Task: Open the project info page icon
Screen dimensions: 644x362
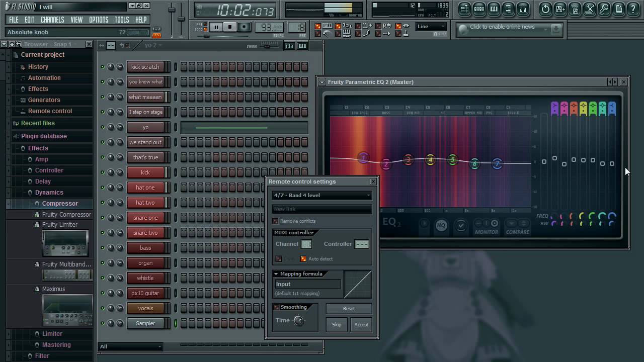Action: click(x=618, y=9)
